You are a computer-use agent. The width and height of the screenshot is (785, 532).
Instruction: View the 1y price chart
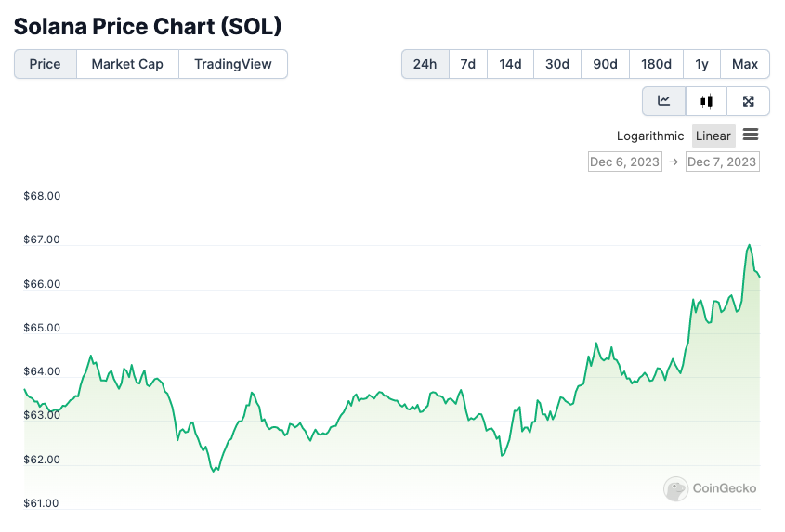(701, 64)
